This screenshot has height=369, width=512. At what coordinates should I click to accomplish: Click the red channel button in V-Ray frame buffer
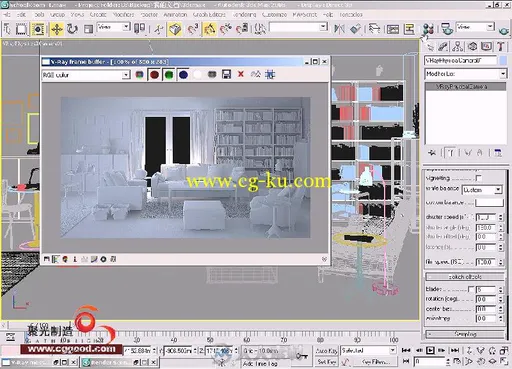(154, 75)
